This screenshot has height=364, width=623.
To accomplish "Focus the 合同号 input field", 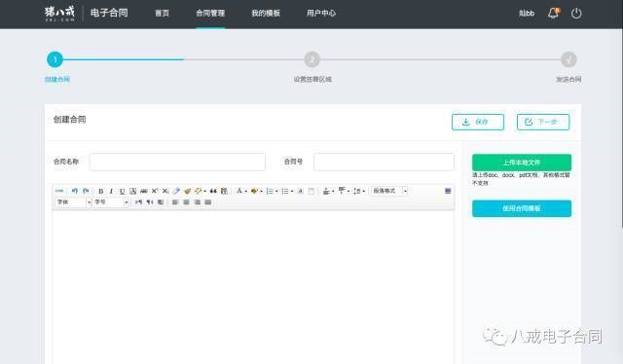I will [x=384, y=162].
